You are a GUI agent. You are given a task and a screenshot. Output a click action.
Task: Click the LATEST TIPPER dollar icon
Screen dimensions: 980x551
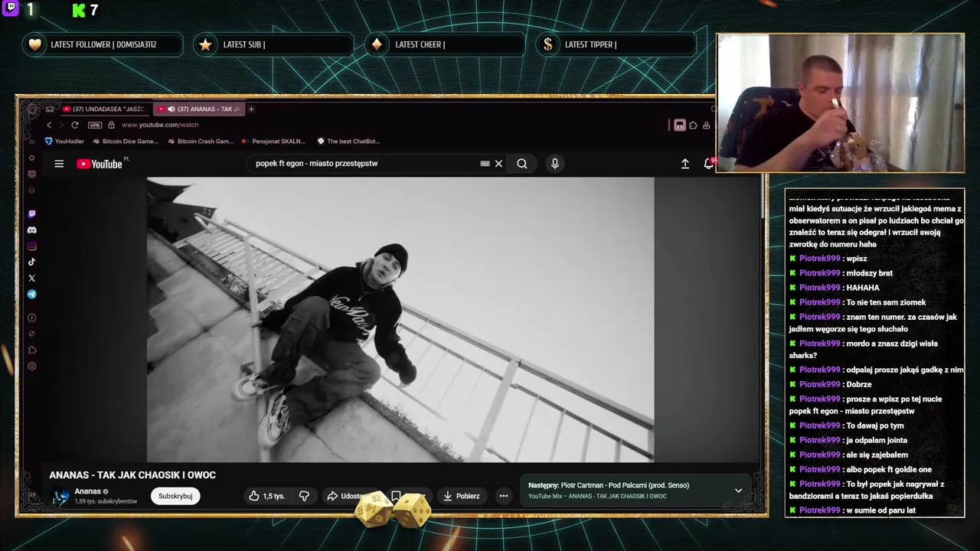pyautogui.click(x=548, y=44)
